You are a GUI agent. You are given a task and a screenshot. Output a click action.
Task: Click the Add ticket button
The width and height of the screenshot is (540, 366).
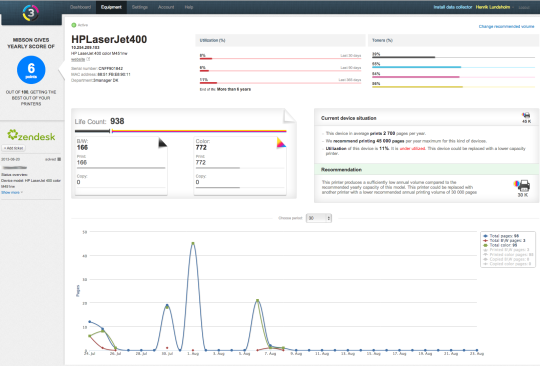[x=14, y=148]
